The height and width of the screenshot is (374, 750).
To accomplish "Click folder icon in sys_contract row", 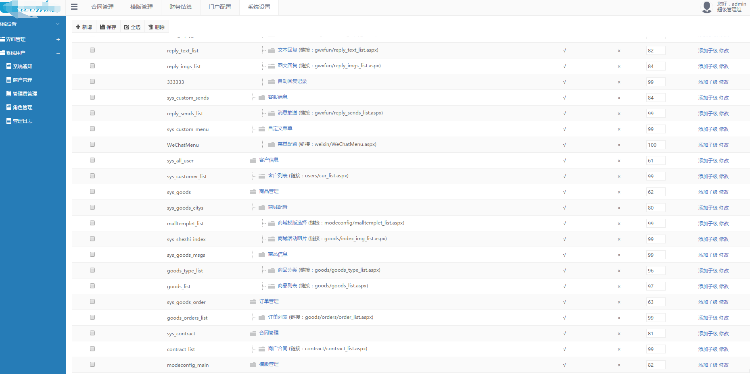I will [253, 333].
